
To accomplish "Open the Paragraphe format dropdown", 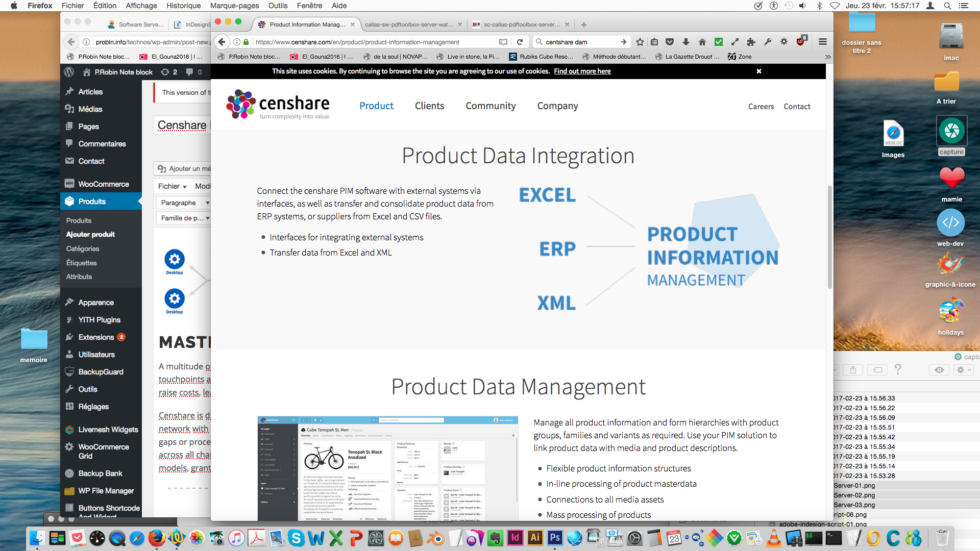I will tap(185, 203).
